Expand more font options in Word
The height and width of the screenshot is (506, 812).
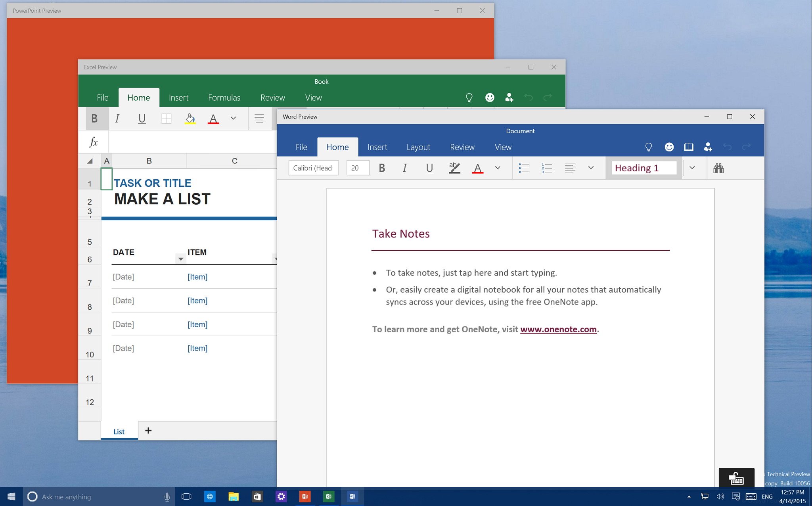coord(498,168)
